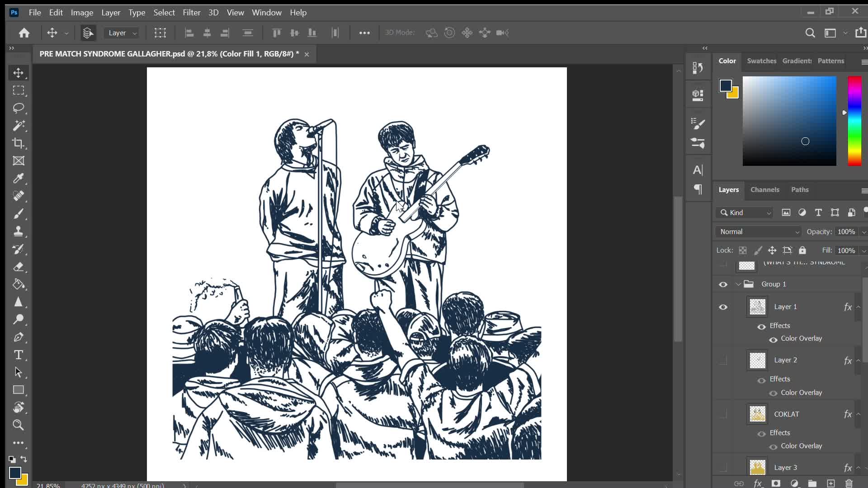Open the Filter menu
Image resolution: width=868 pixels, height=488 pixels.
pyautogui.click(x=192, y=12)
